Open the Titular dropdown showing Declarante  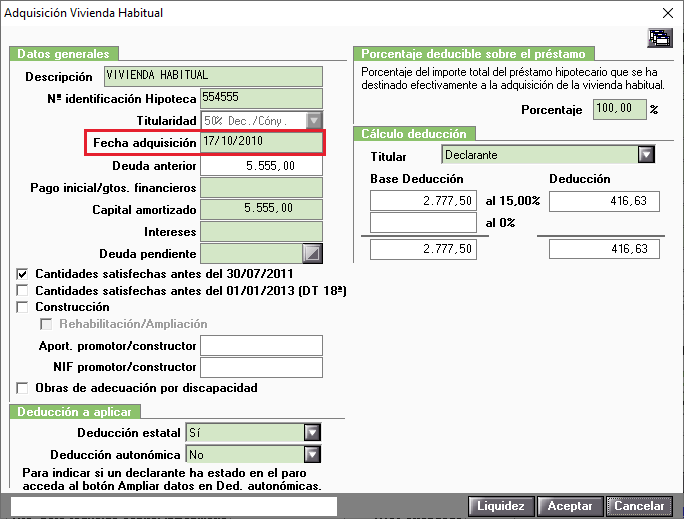(646, 155)
